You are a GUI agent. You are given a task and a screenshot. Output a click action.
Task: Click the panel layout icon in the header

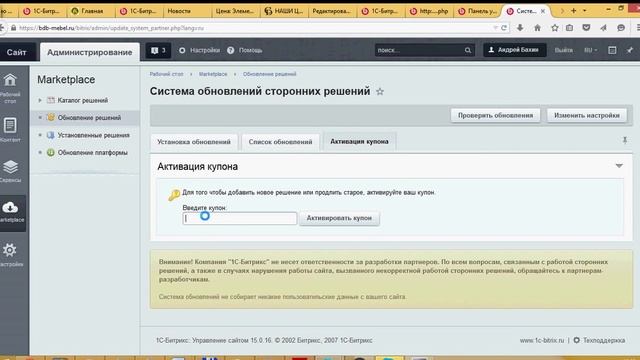pyautogui.click(x=612, y=50)
